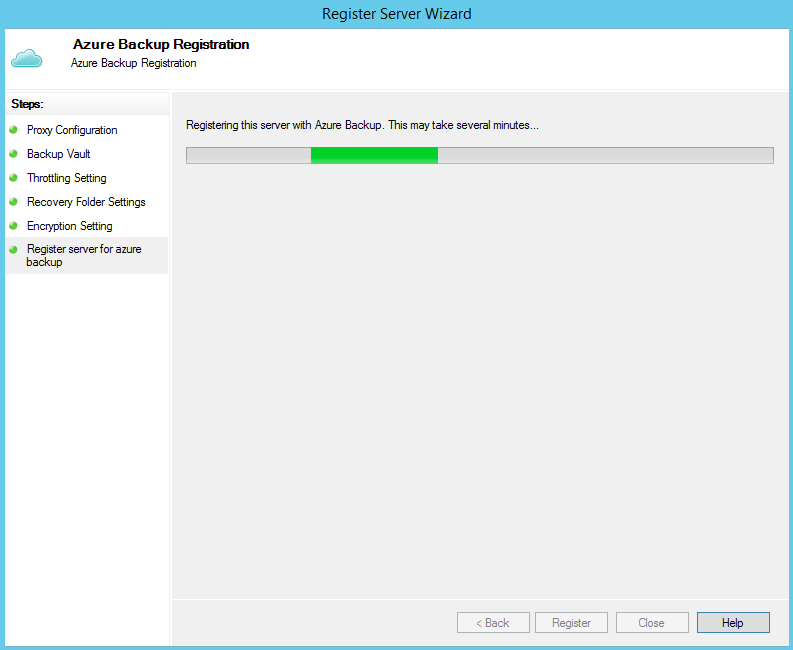Click the 'Registering this server' status message
The image size is (793, 650).
[362, 125]
